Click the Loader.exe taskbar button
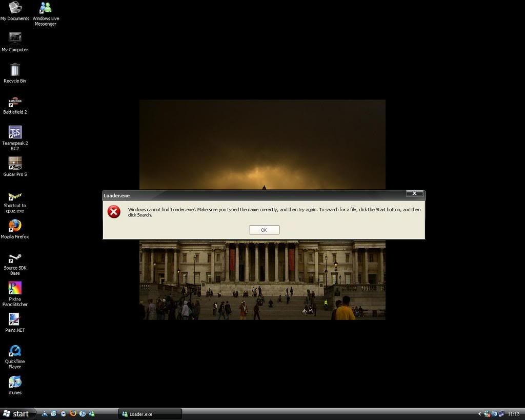 pyautogui.click(x=150, y=414)
